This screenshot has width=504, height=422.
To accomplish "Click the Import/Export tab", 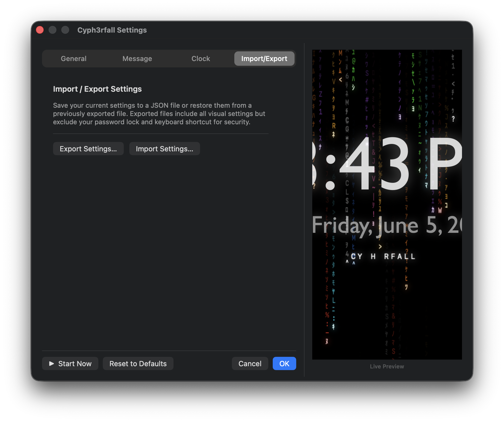I will tap(264, 59).
